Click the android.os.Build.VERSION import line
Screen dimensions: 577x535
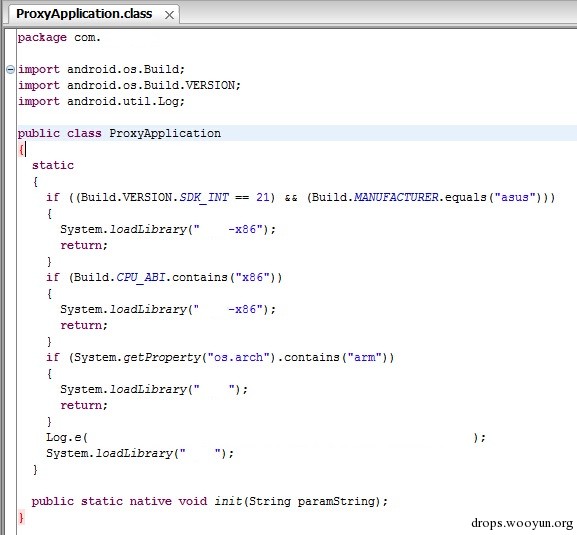pyautogui.click(x=130, y=85)
